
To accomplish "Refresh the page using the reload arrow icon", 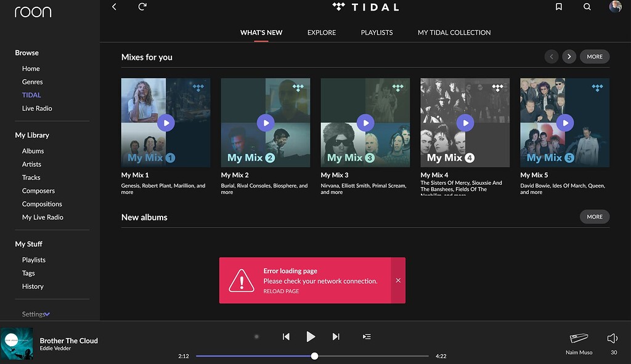I will [142, 7].
